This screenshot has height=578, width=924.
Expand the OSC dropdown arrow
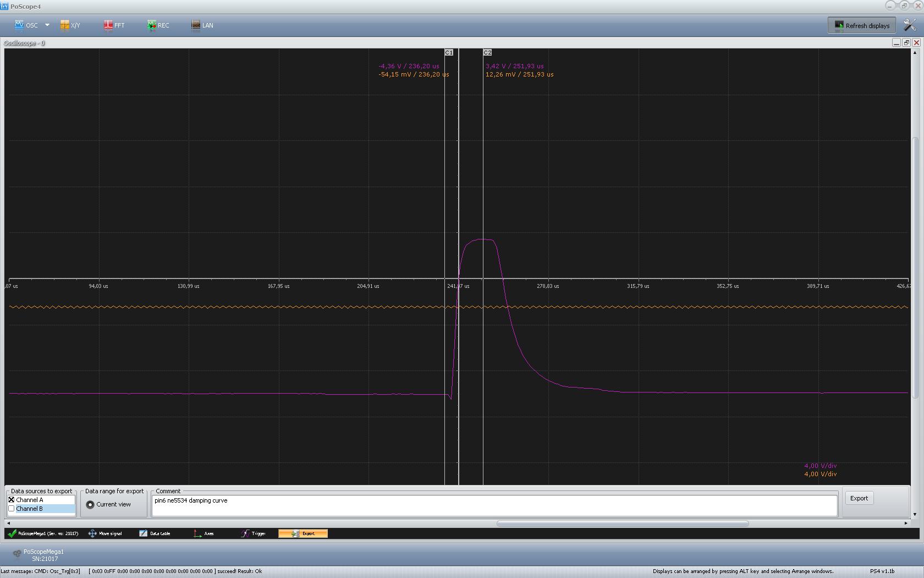[x=47, y=25]
